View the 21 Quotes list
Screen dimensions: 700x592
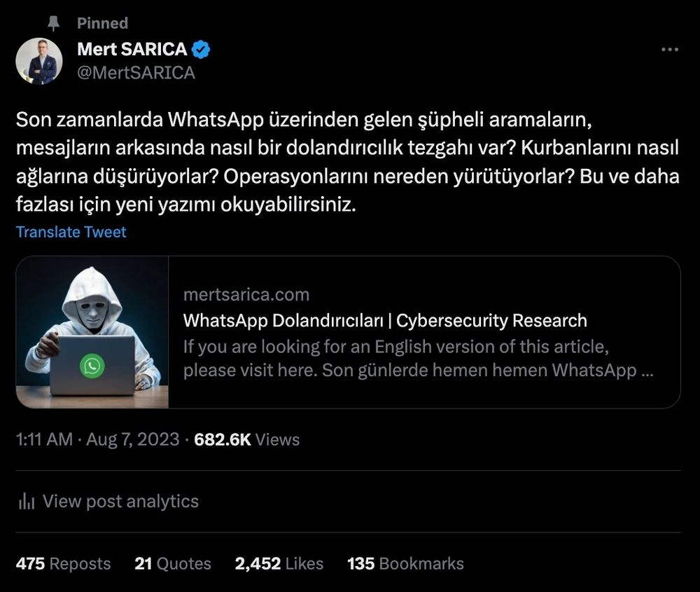[173, 563]
